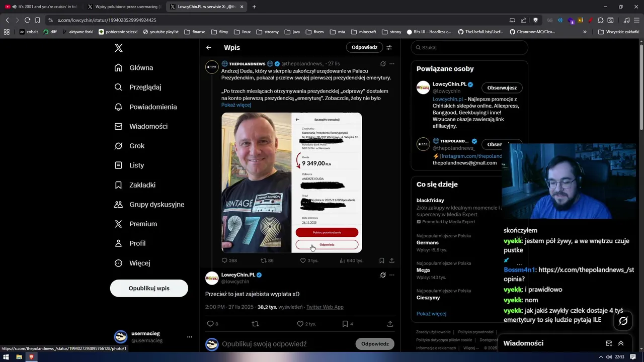
Task: Open Przeglądaj in sidebar
Action: 138,87
